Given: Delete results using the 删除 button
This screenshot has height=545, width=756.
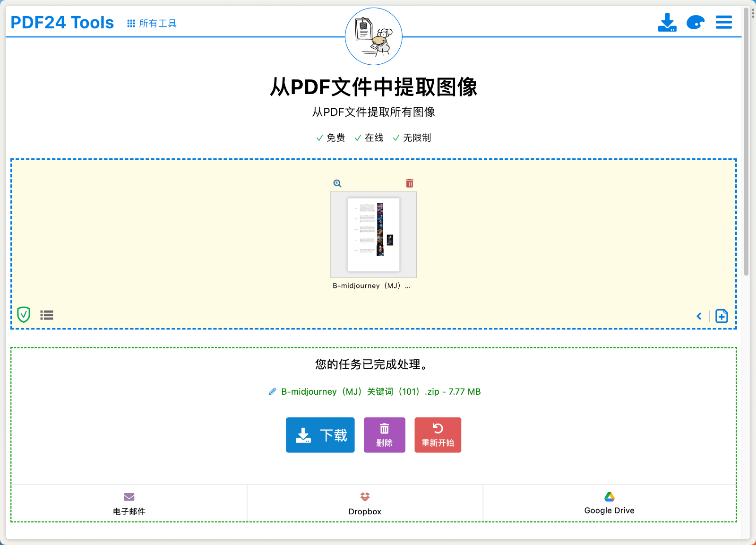Looking at the screenshot, I should pyautogui.click(x=384, y=435).
